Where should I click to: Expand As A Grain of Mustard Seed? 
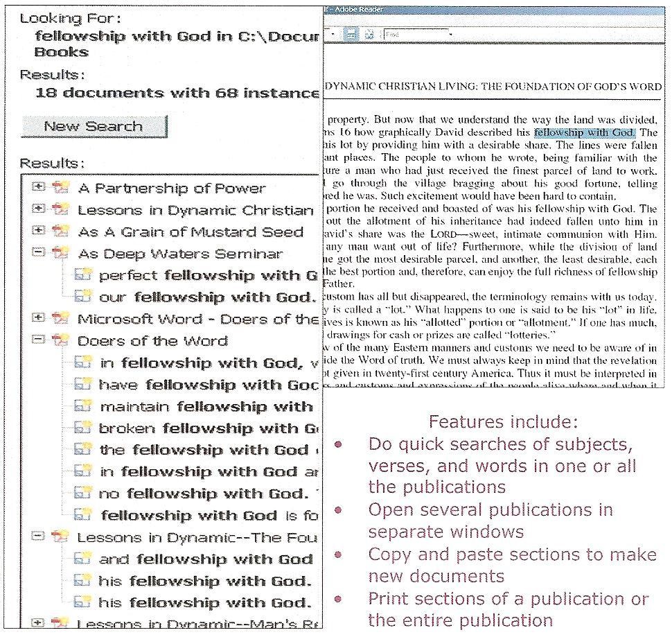click(39, 230)
